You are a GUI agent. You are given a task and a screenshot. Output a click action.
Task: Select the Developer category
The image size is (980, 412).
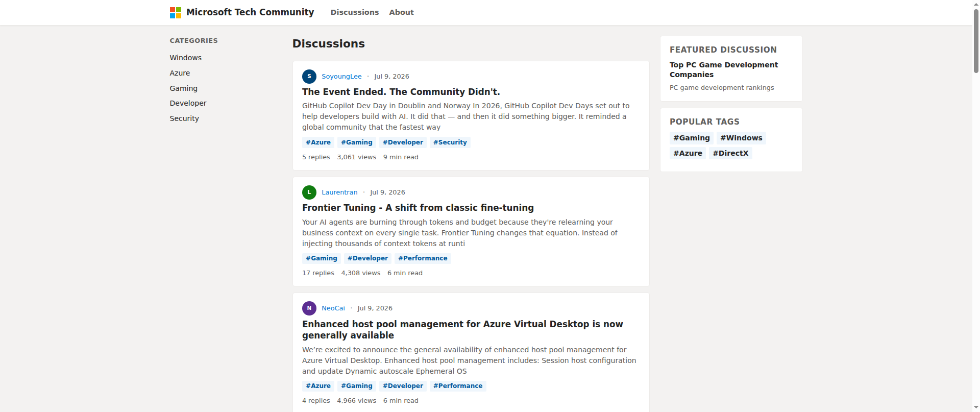coord(188,103)
